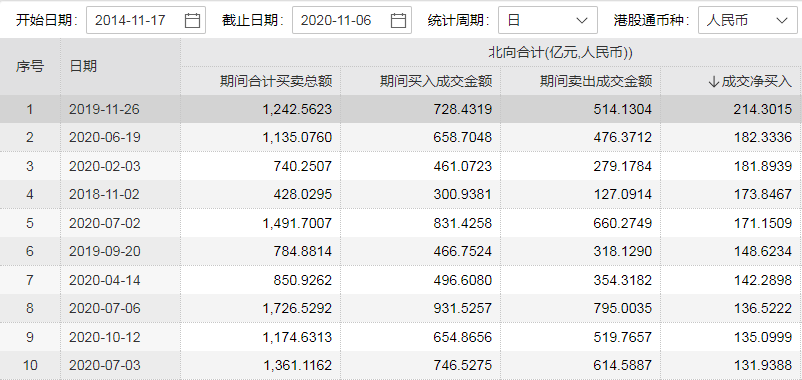Image resolution: width=802 pixels, height=380 pixels.
Task: Click the start date field 2014-11-17
Action: point(146,20)
